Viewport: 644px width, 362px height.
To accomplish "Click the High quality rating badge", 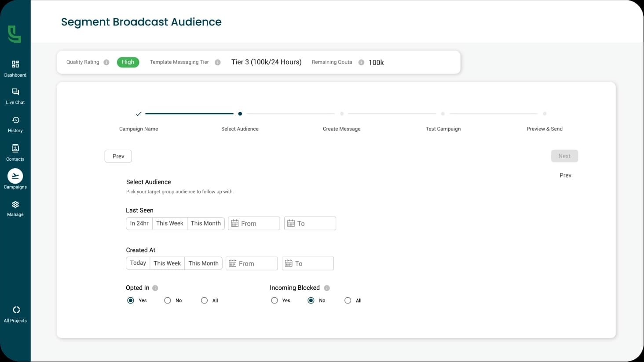I will [x=128, y=62].
